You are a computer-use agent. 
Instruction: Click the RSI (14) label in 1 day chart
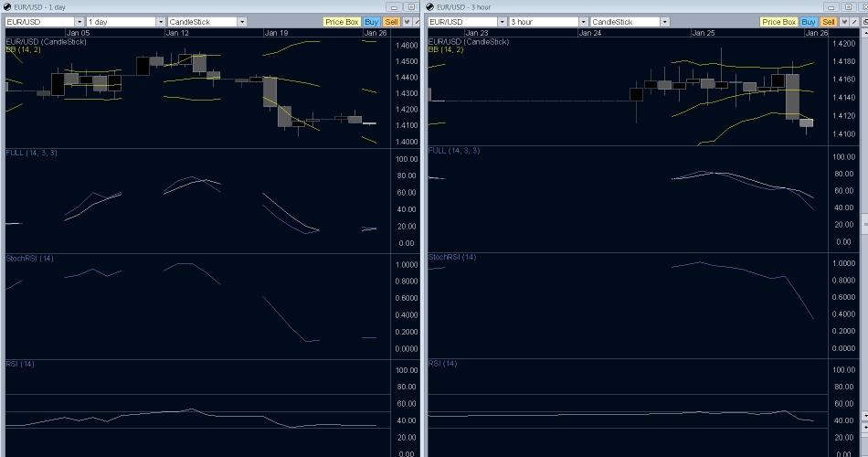[x=20, y=364]
